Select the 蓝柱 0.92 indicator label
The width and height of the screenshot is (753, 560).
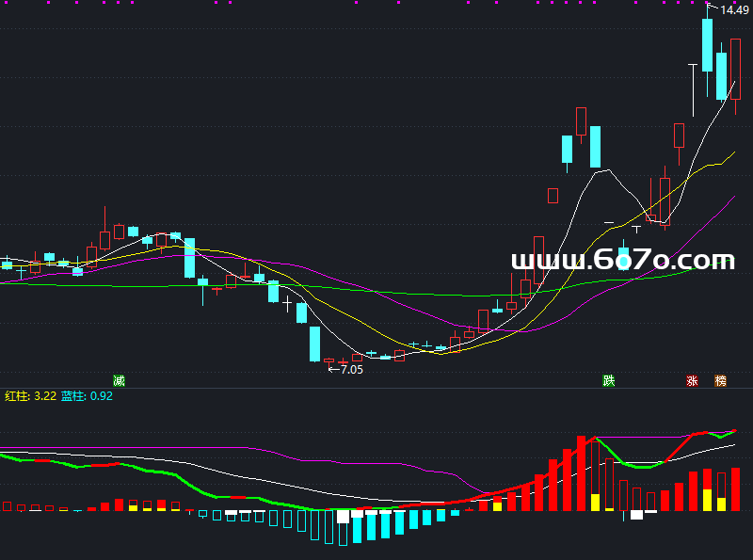(87, 396)
